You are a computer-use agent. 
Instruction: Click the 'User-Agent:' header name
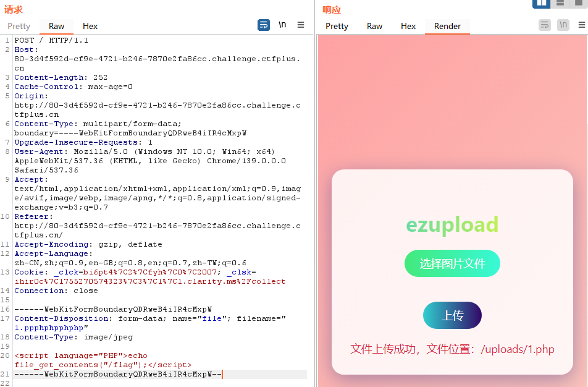(41, 151)
